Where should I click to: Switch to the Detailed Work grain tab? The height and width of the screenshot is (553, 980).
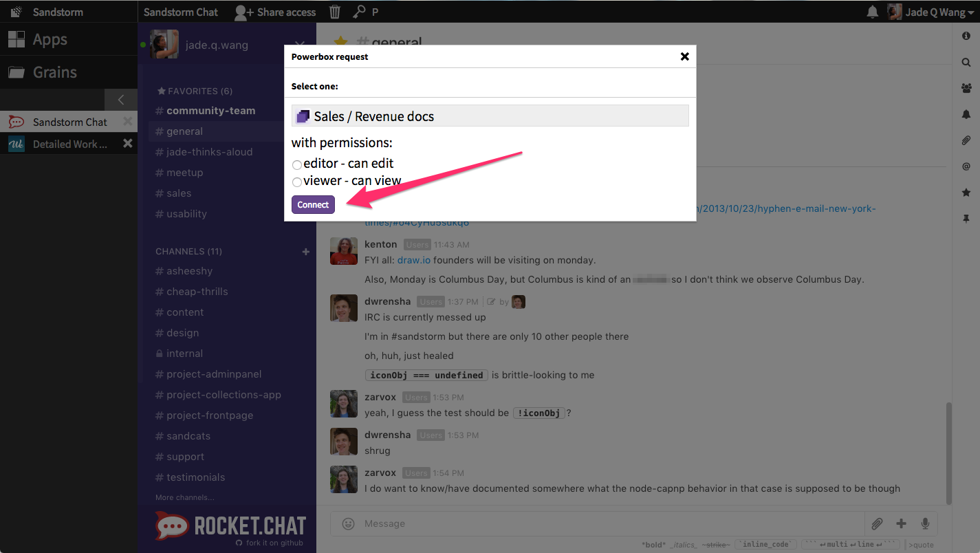click(69, 144)
